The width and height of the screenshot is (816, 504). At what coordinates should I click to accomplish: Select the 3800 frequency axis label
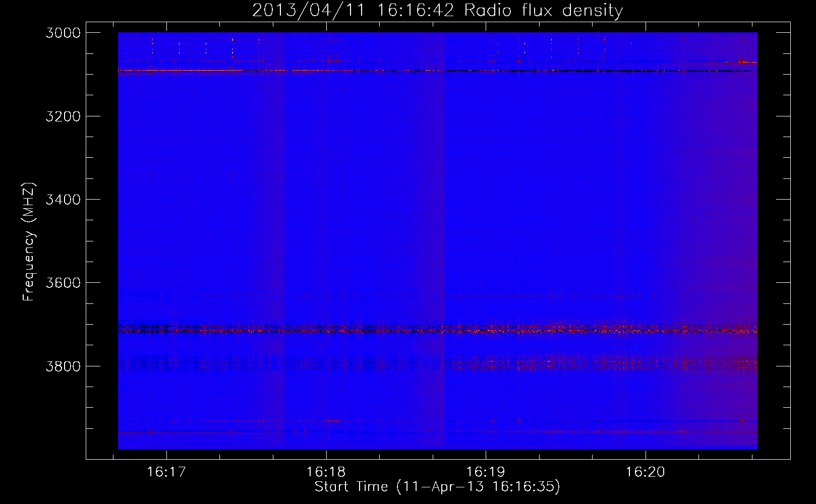63,366
